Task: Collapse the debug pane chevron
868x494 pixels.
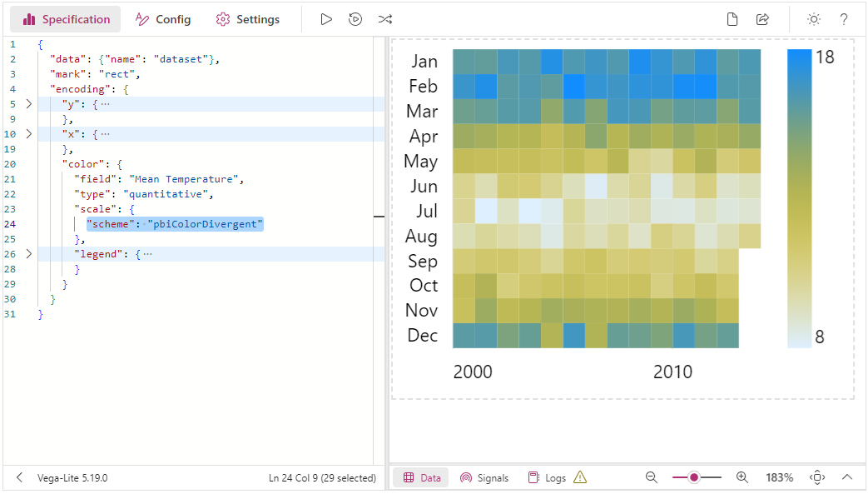Action: pos(847,477)
